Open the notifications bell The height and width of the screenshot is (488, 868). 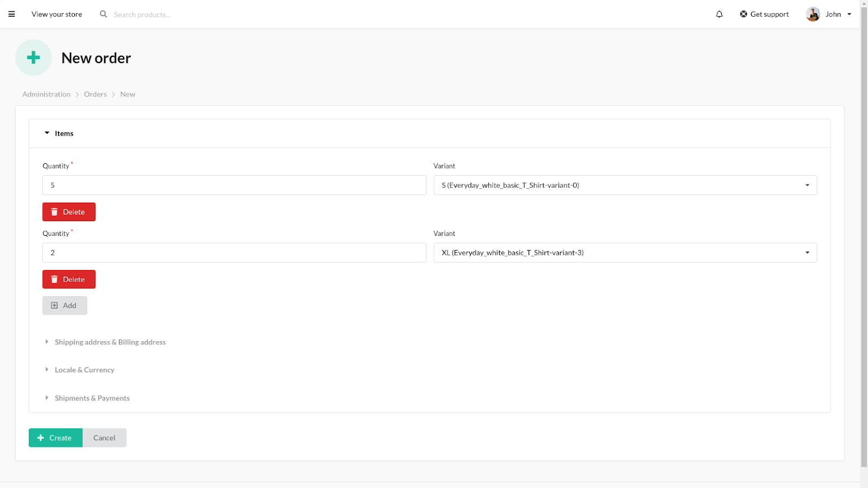pos(719,14)
